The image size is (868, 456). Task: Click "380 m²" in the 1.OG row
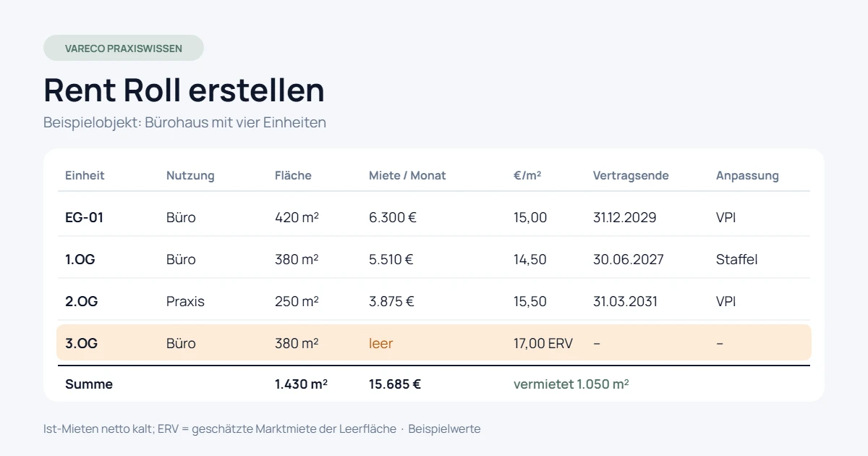(297, 259)
